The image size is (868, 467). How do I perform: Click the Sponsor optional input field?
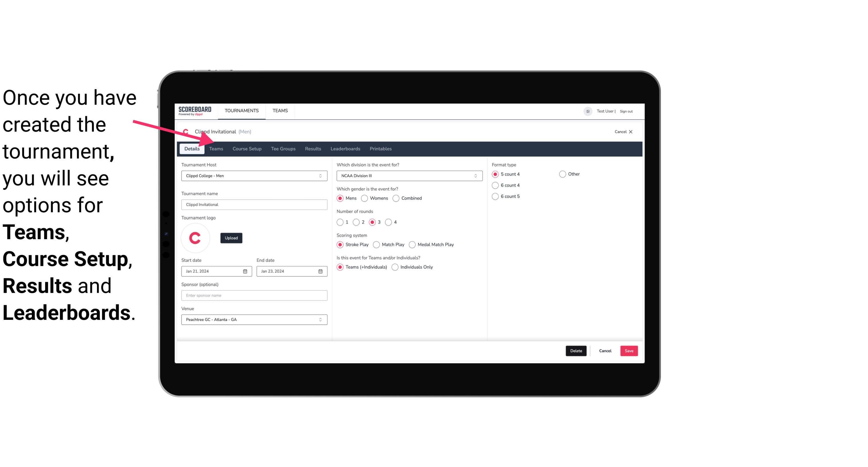(254, 295)
